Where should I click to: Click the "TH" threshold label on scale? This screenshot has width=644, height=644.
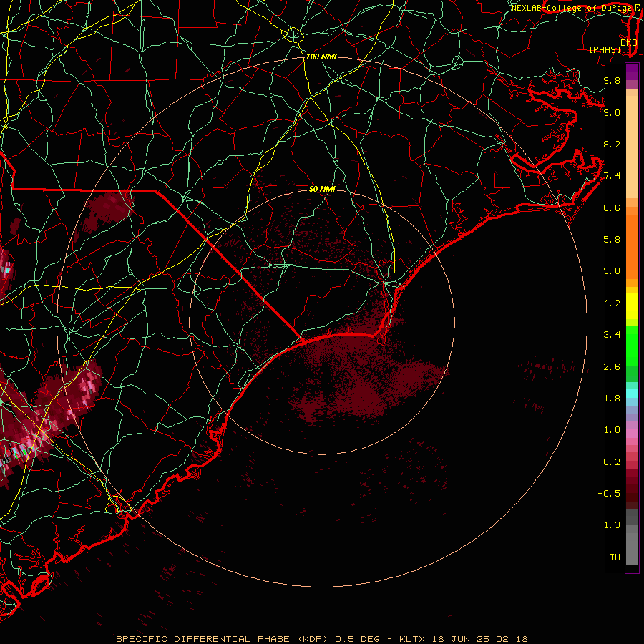tap(615, 557)
